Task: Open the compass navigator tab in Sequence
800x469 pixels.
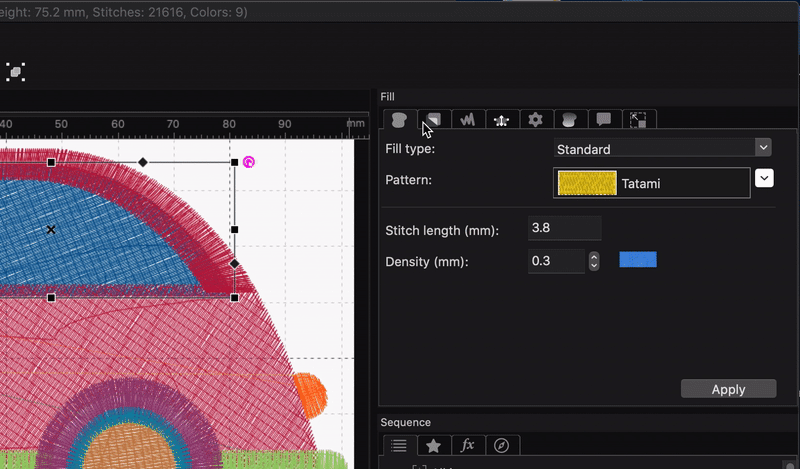Action: (x=502, y=446)
